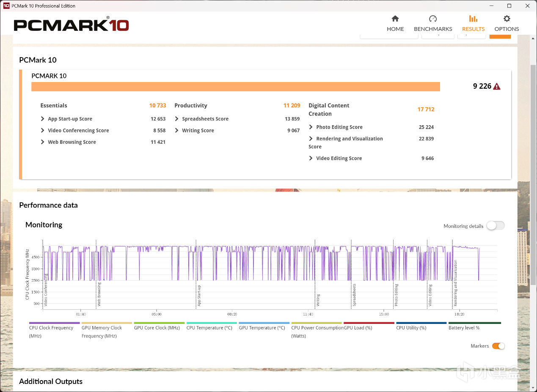Click the Web Browsing chart marker
This screenshot has width=537, height=392.
(99, 294)
